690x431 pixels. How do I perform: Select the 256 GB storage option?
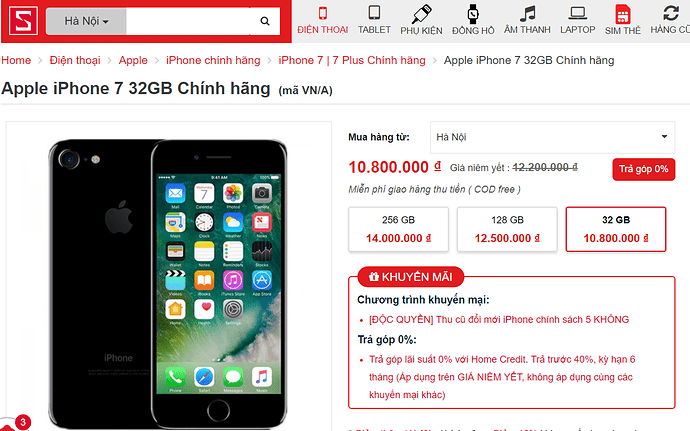[398, 229]
